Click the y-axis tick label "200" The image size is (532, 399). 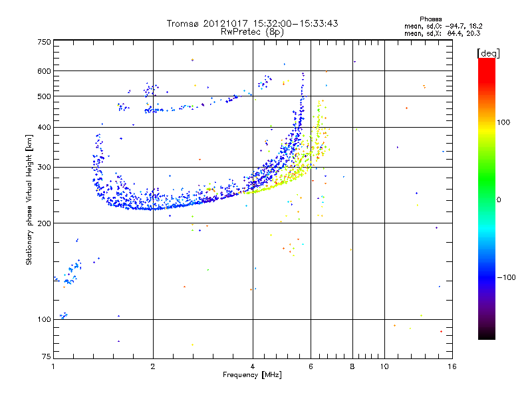[x=44, y=223]
